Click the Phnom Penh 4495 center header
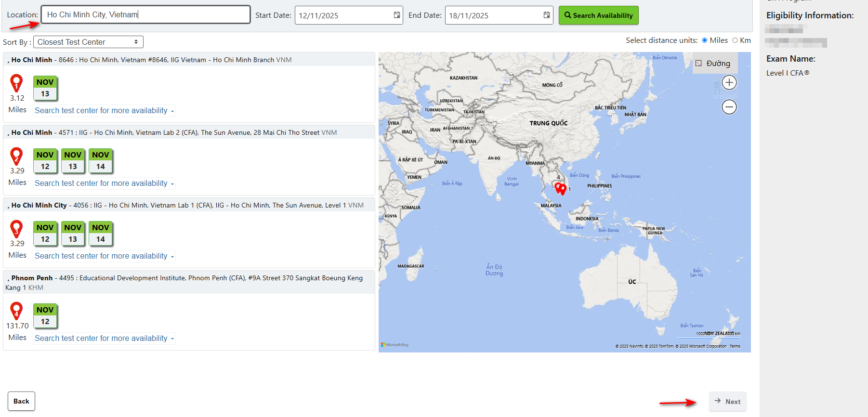 point(189,283)
